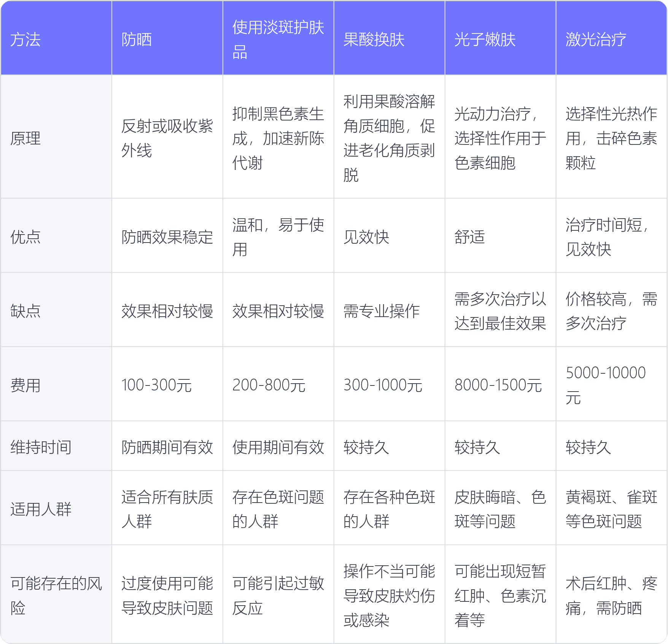Select the 反射或吸收紫外线 cell
Screen dimensions: 668x644
167,138
